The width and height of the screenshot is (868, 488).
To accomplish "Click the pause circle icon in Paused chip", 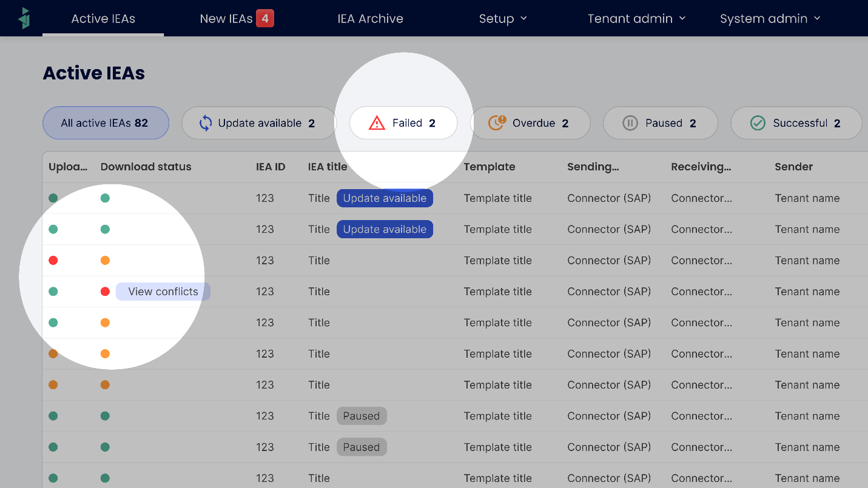I will pos(630,123).
